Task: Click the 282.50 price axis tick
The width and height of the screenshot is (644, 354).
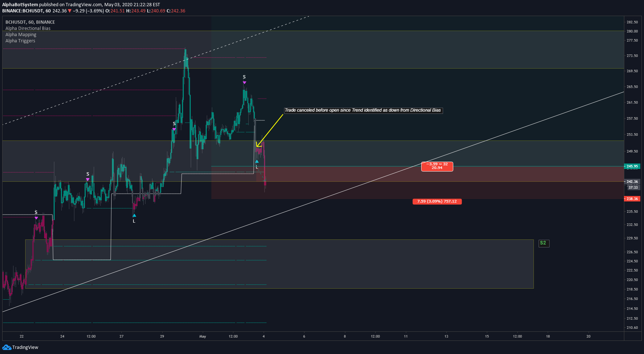Action: pyautogui.click(x=632, y=22)
